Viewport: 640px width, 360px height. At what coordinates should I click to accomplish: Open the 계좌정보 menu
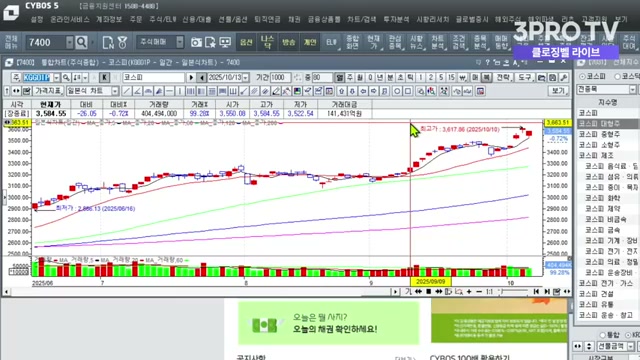pos(109,19)
